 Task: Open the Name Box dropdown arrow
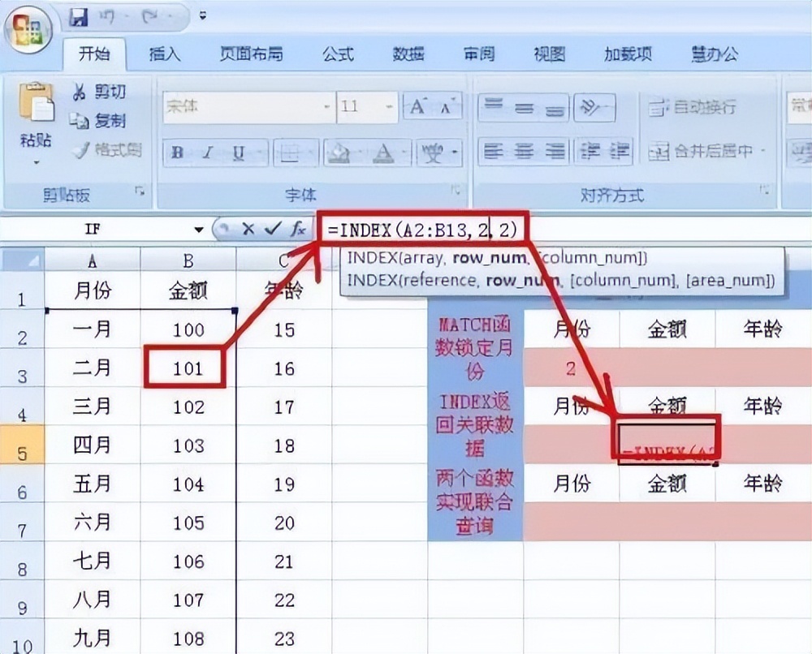(x=198, y=229)
